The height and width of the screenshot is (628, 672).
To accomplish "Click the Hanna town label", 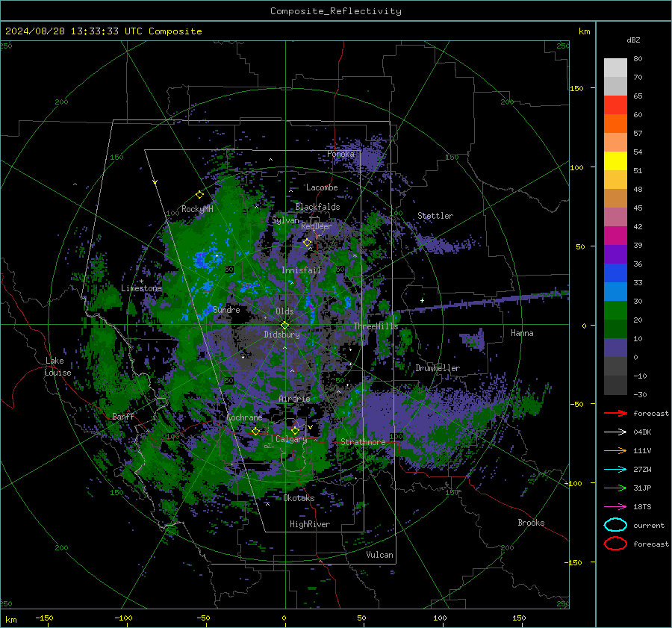I will click(x=522, y=333).
